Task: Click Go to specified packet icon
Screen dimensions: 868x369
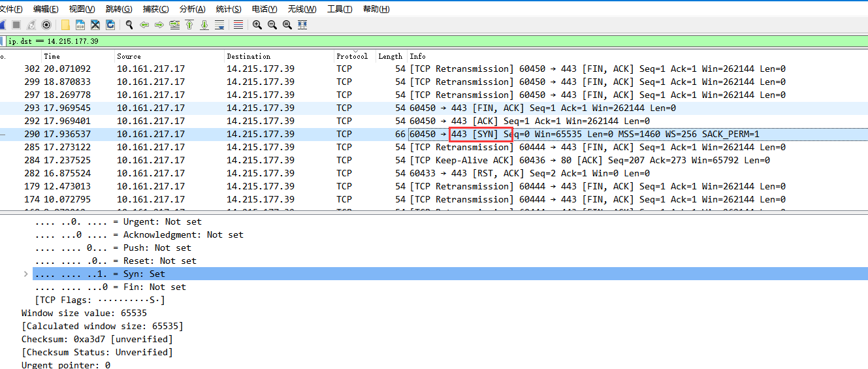Action: click(x=174, y=25)
